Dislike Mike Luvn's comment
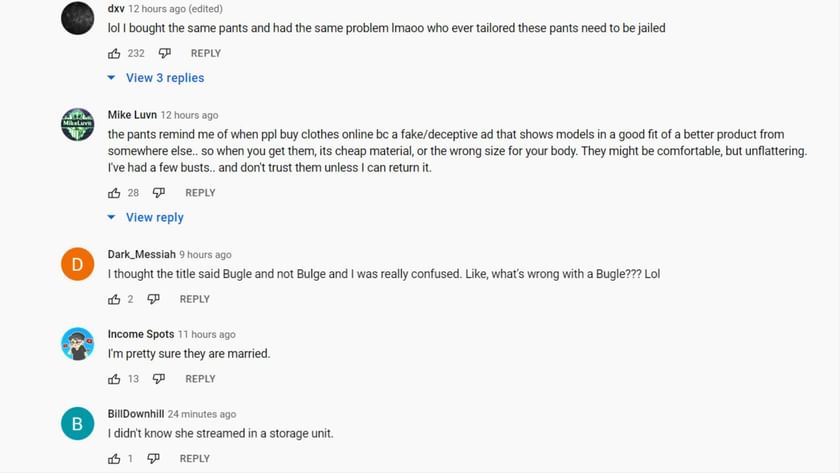This screenshot has width=840, height=473. tap(158, 193)
